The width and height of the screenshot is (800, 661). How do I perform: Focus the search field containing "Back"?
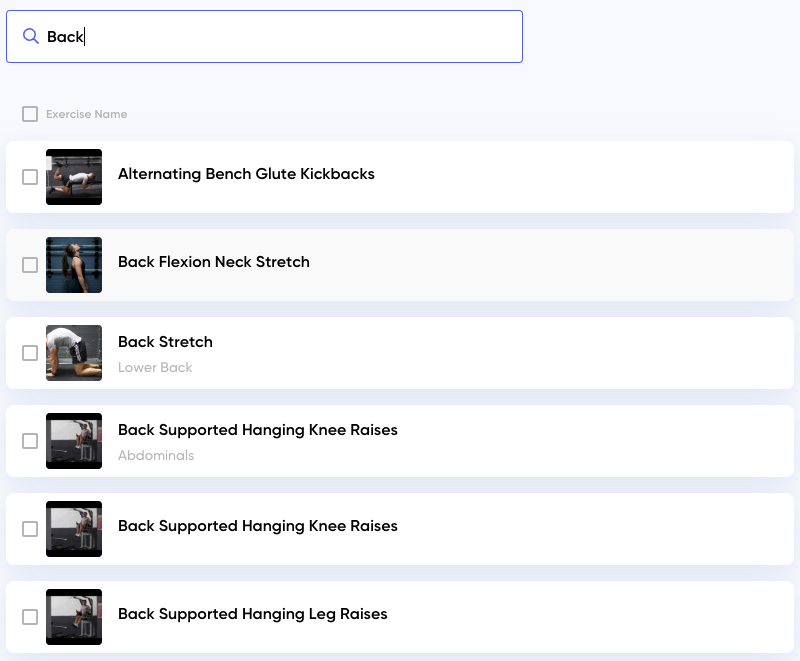(264, 37)
